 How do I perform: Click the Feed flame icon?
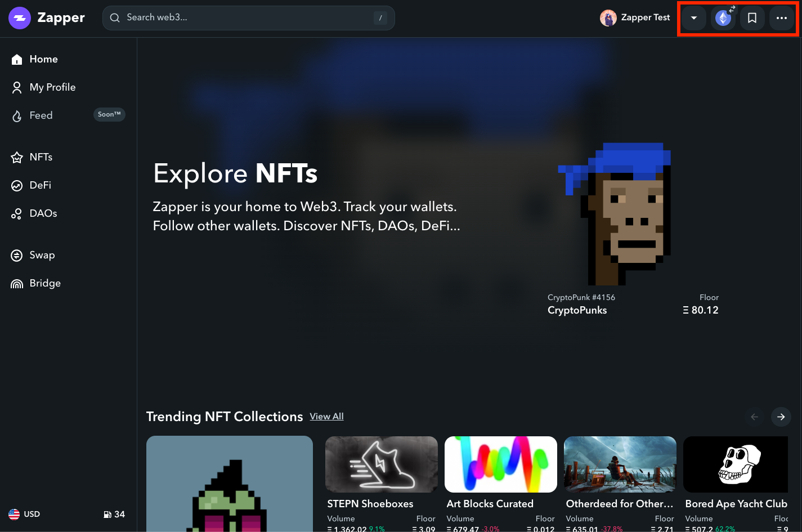(17, 116)
